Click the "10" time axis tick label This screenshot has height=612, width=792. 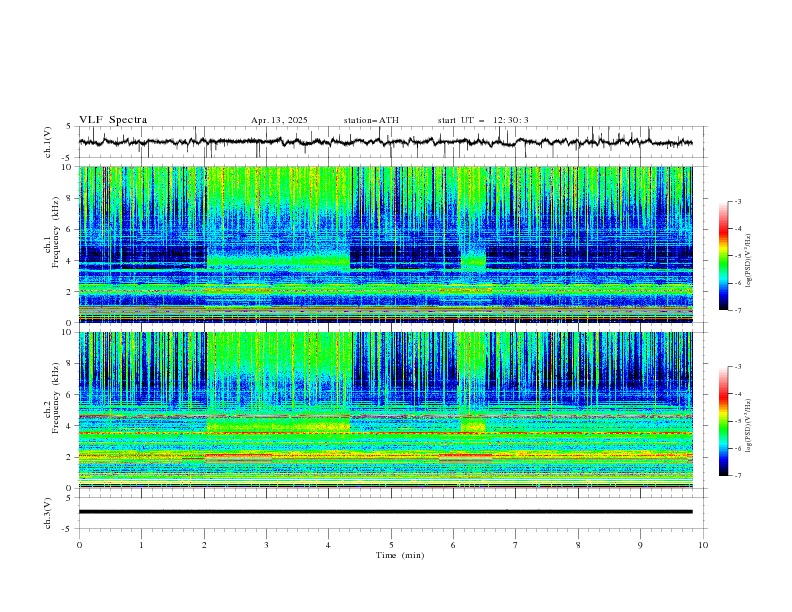pyautogui.click(x=703, y=545)
